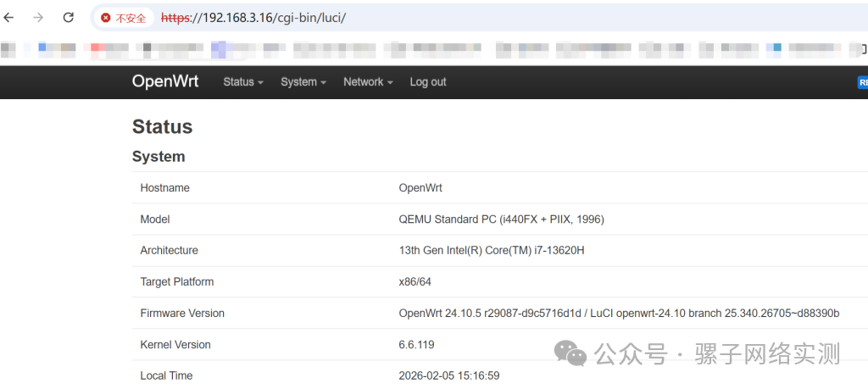This screenshot has height=389, width=868.
Task: Click the Status page heading
Action: [x=162, y=127]
